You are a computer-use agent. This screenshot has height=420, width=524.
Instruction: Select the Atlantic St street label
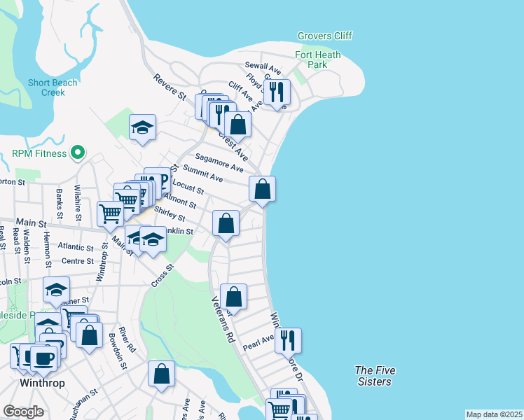tap(76, 247)
